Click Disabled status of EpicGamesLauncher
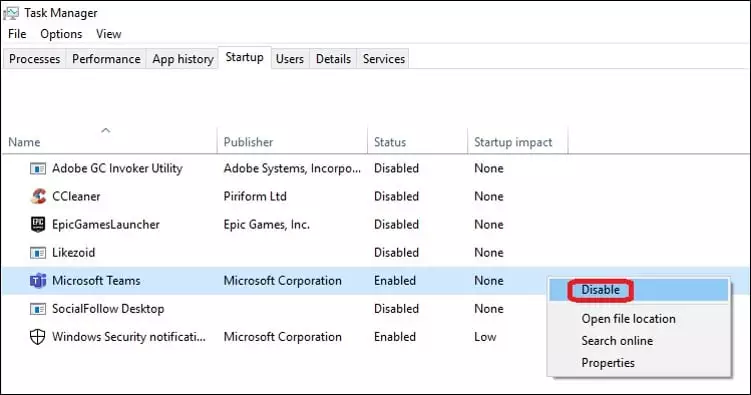Screen dimensions: 751x395 [x=396, y=225]
